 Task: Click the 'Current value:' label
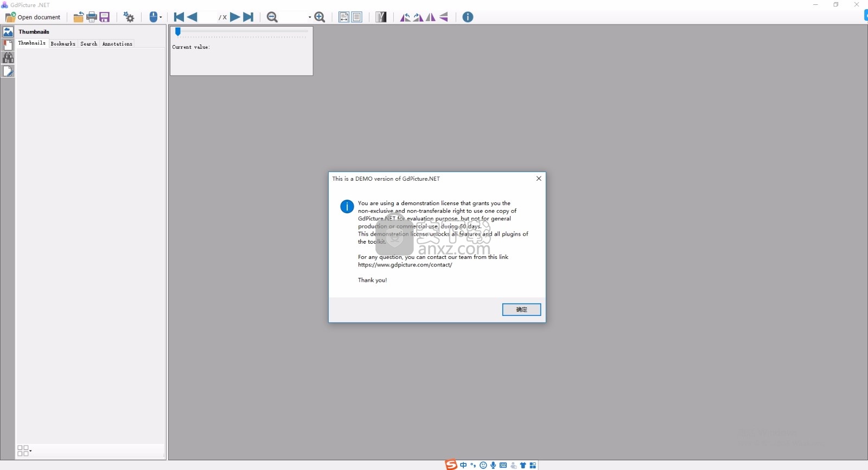pos(191,47)
